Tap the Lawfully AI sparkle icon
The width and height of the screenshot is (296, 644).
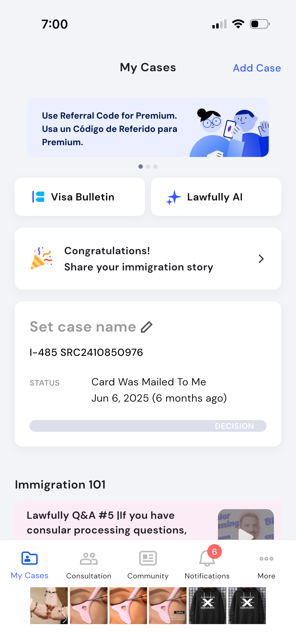point(174,197)
